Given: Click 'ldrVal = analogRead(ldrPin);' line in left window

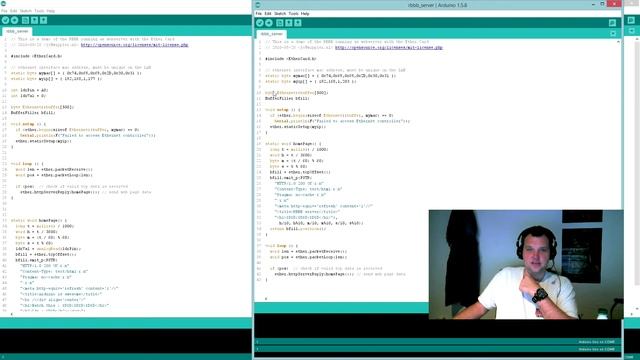Looking at the screenshot, I should [x=48, y=249].
